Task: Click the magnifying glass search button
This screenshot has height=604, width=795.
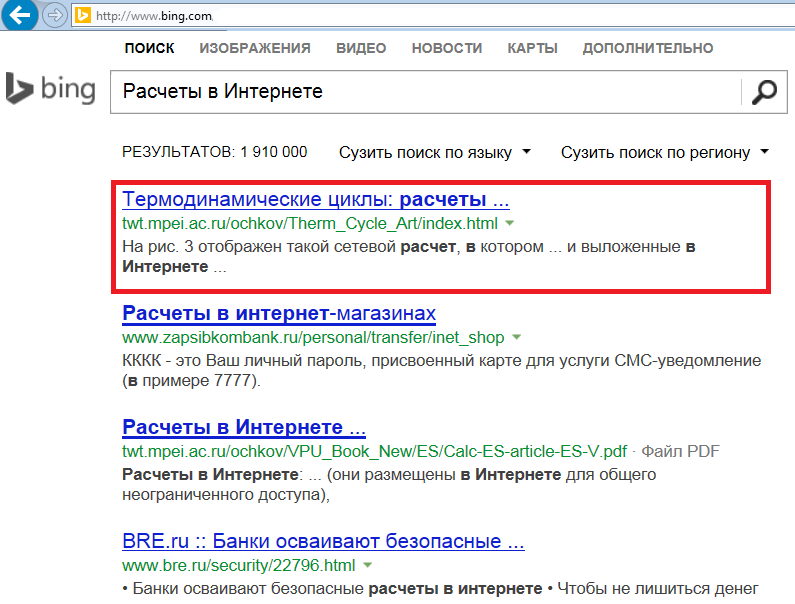Action: pos(764,92)
